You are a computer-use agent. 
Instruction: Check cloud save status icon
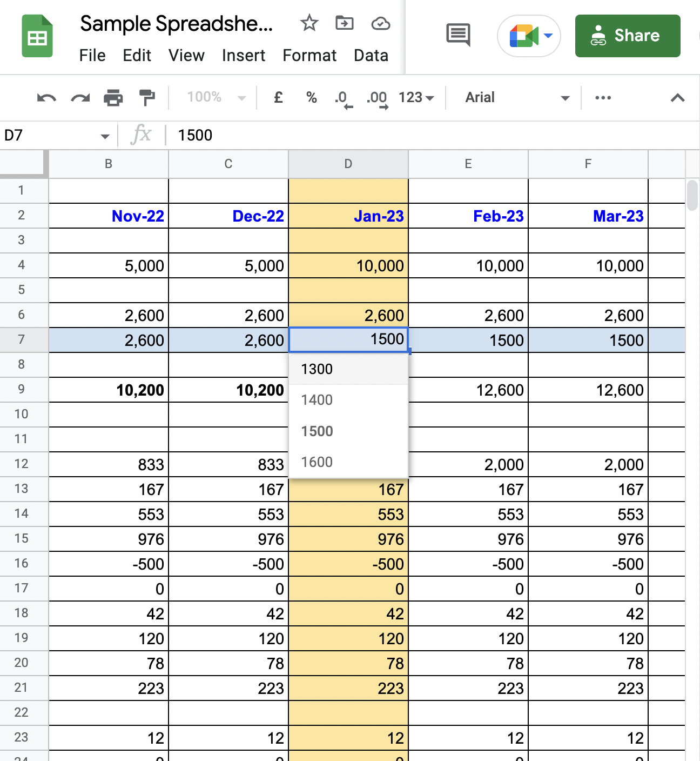pyautogui.click(x=380, y=23)
